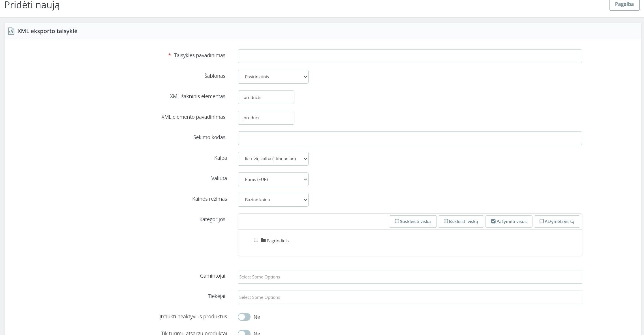Open Gamintojai multi-select options box
This screenshot has width=644, height=335.
click(x=410, y=277)
